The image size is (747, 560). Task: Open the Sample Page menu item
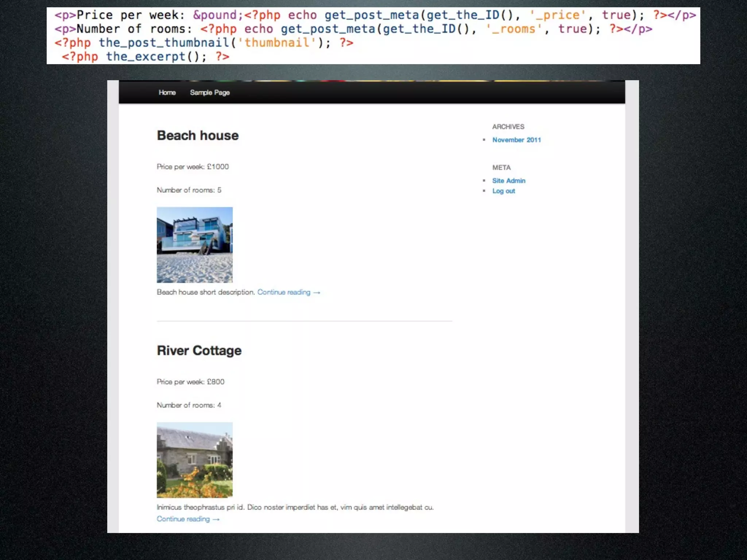210,93
